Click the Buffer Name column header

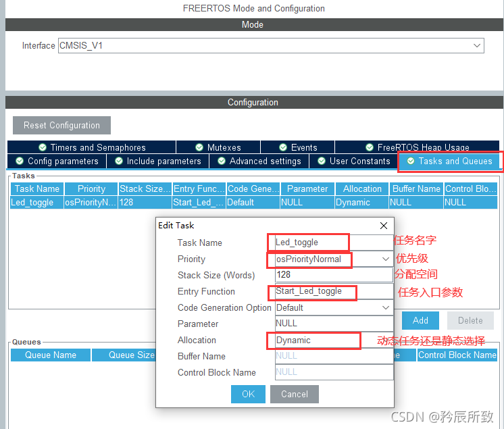(x=416, y=188)
